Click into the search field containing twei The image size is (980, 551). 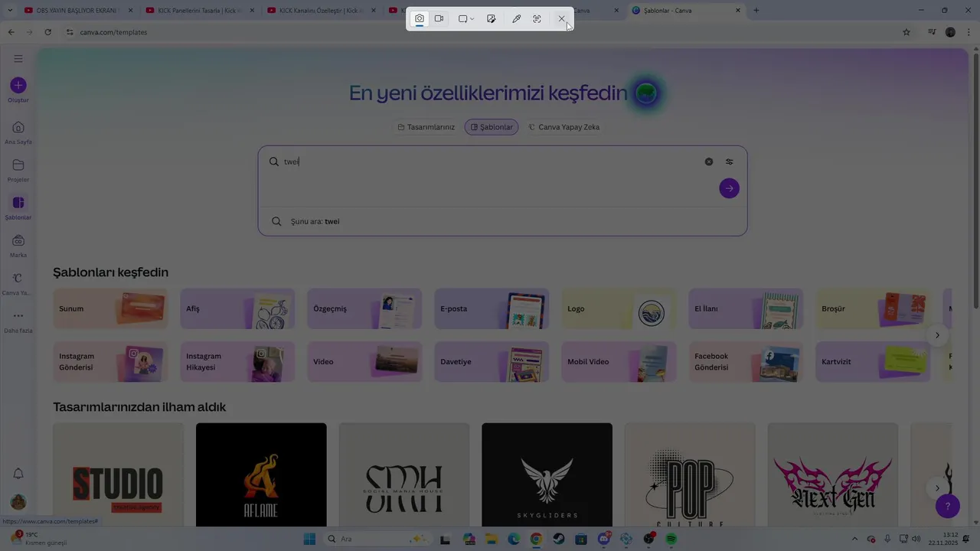point(490,161)
